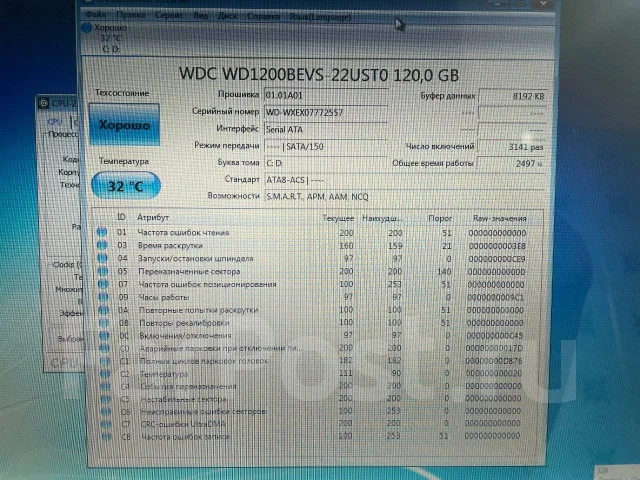This screenshot has width=640, height=480.
Task: Click status icon for Время раскрутки
Action: [102, 245]
